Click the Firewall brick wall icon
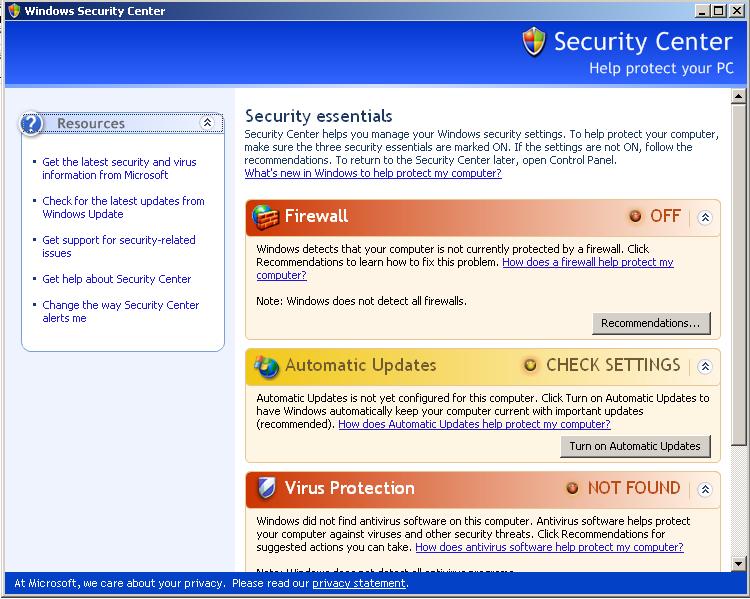 coord(265,217)
